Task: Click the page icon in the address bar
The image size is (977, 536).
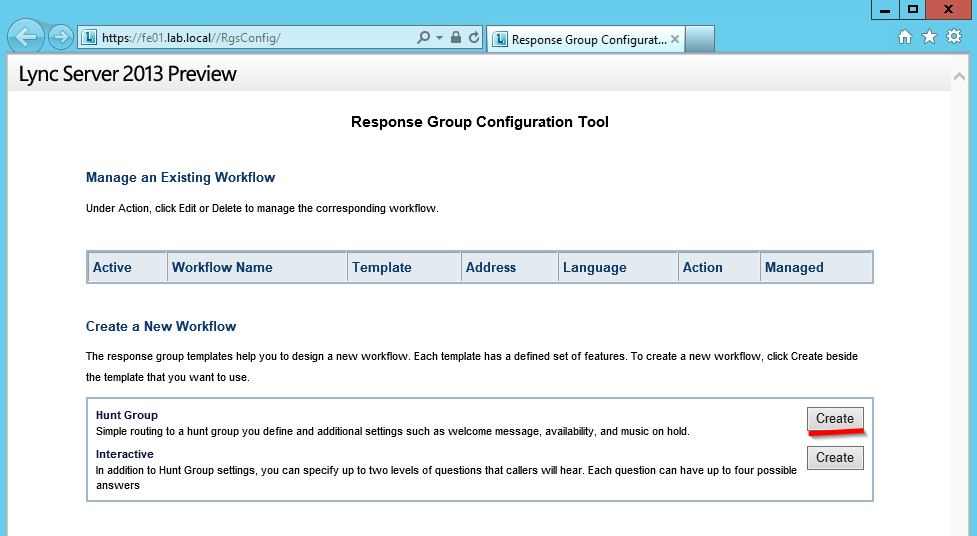Action: click(89, 37)
